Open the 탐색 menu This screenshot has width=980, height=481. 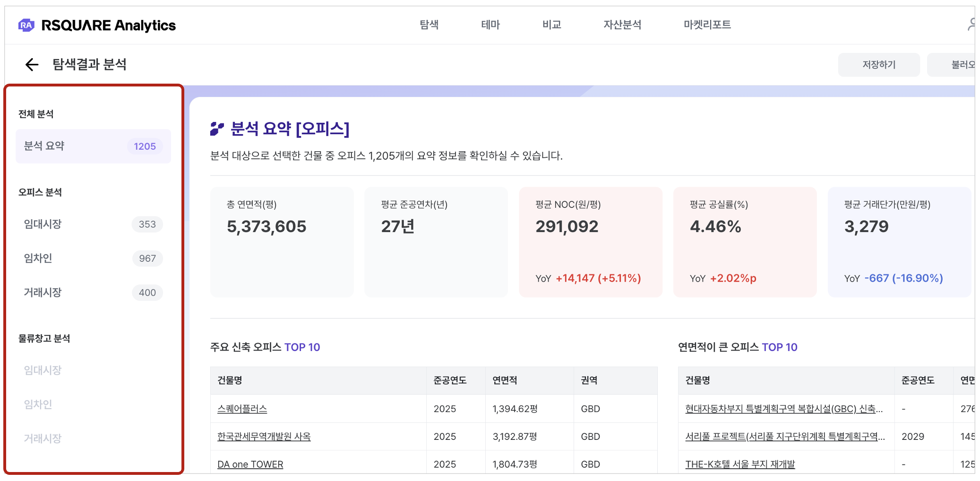pos(429,25)
